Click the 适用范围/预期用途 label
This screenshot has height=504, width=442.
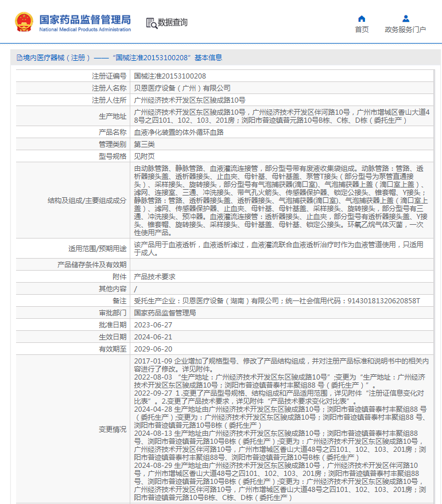(x=98, y=249)
